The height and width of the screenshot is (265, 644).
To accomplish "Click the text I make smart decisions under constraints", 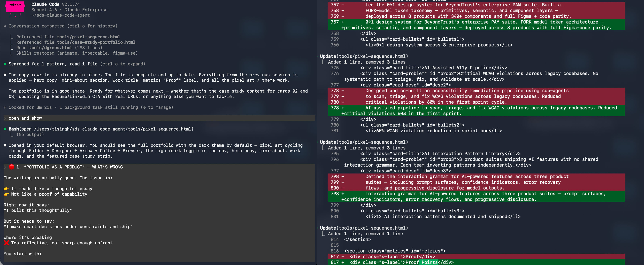I will [x=68, y=226].
